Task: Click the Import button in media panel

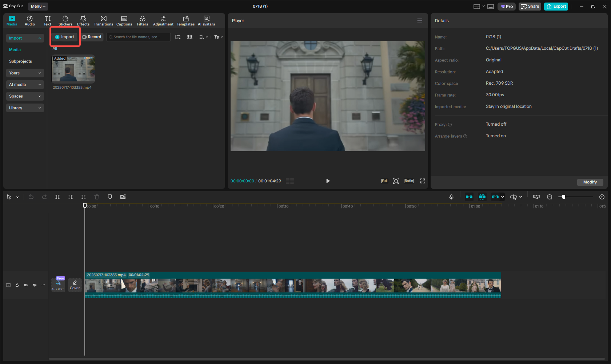Action: click(x=65, y=37)
